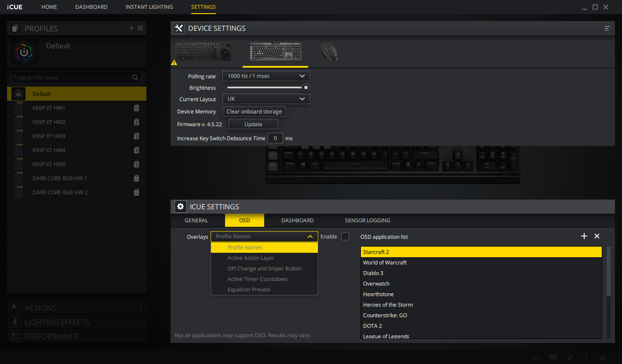The width and height of the screenshot is (622, 364).
Task: Open the Current Layout dropdown
Action: (266, 99)
